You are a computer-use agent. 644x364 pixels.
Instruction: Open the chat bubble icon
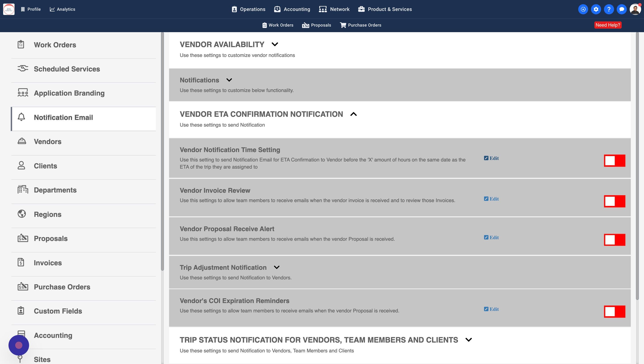click(x=621, y=9)
